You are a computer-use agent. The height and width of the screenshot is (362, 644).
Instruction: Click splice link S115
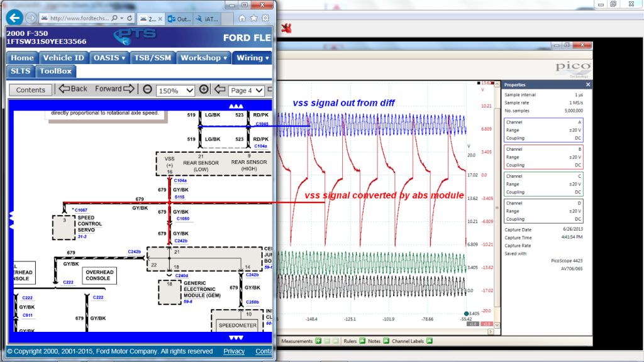179,197
